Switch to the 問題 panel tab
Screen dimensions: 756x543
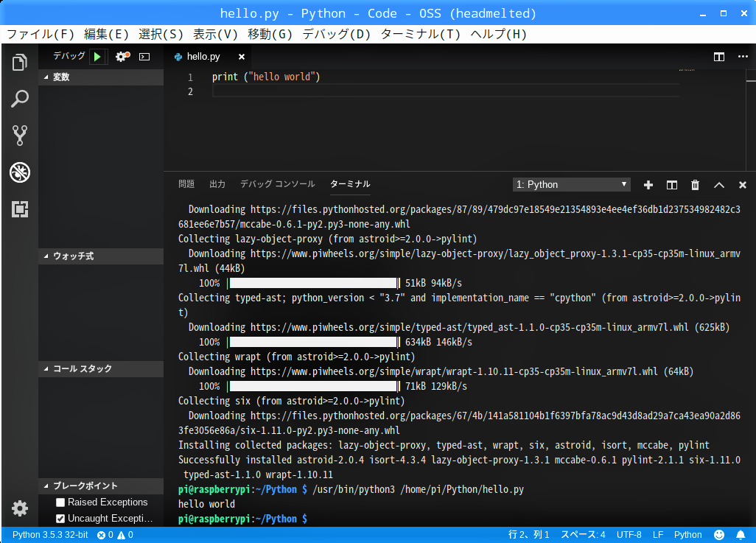[186, 184]
